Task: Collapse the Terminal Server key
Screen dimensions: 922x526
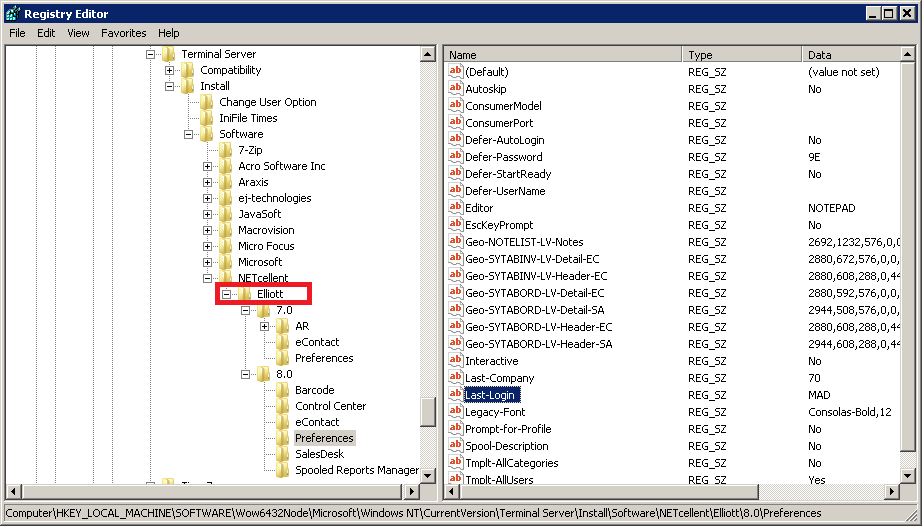Action: (151, 54)
